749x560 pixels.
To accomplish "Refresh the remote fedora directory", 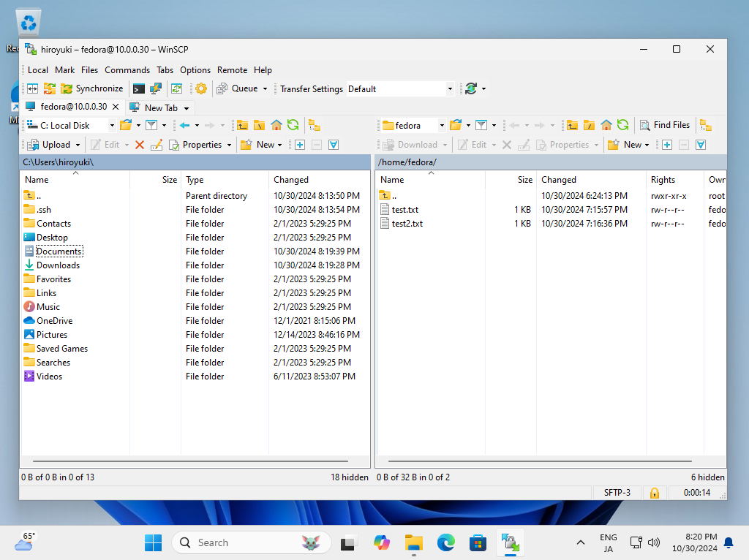I will [622, 125].
